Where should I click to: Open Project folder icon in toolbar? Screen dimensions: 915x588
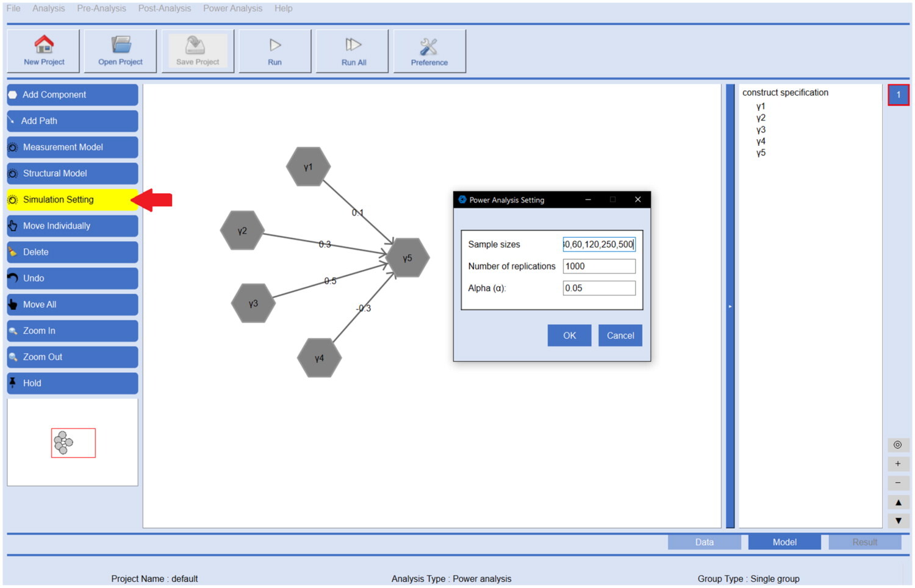121,44
